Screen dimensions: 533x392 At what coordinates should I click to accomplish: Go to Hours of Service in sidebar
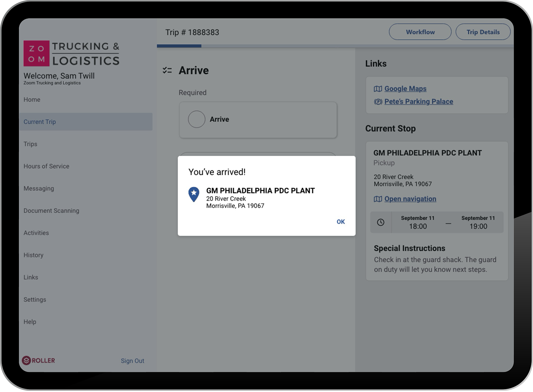click(x=46, y=166)
